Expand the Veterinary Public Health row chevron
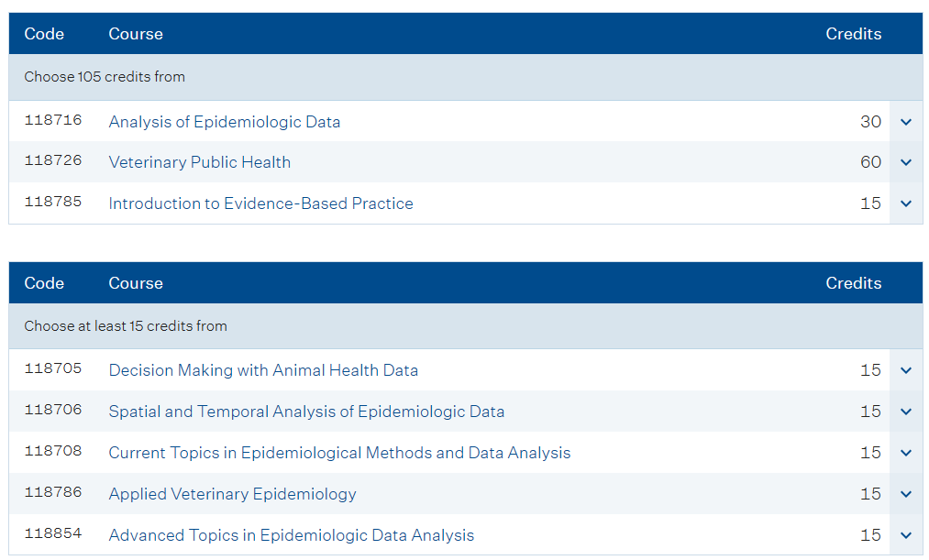Image resolution: width=929 pixels, height=560 pixels. (906, 162)
